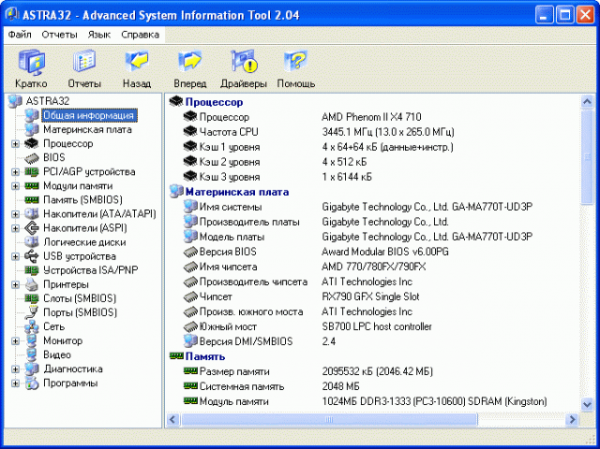Viewport: 600px width, 449px height.
Task: Click the Award Modular BIOS v6.00PG value
Action: (x=385, y=252)
